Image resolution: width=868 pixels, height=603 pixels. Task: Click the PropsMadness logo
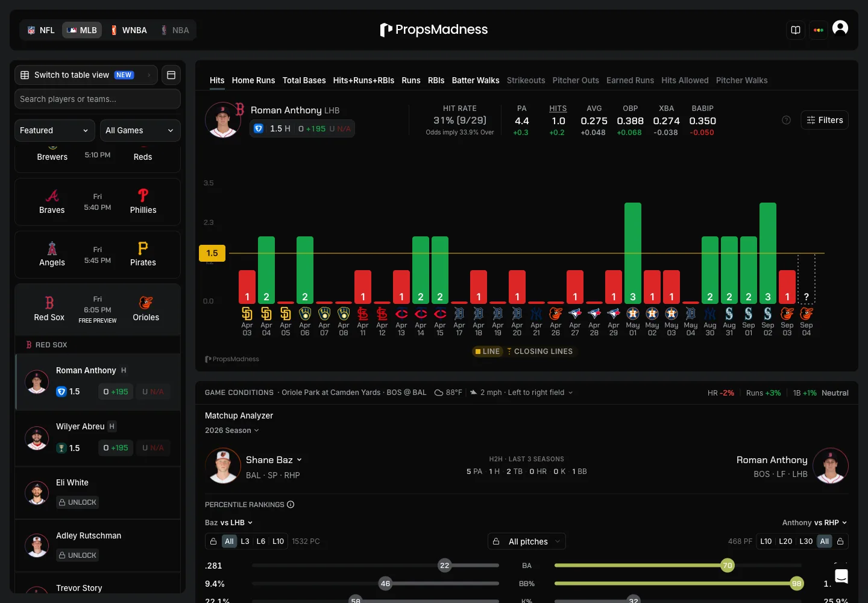coord(434,30)
